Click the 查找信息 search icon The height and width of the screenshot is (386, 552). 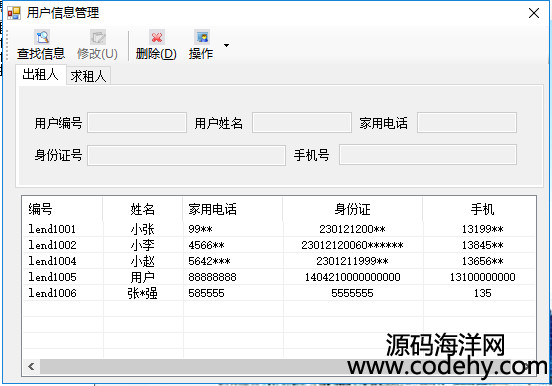(42, 37)
